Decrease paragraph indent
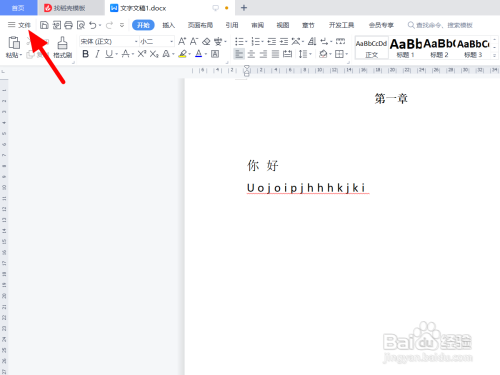Image resolution: width=500 pixels, height=375 pixels. click(272, 41)
